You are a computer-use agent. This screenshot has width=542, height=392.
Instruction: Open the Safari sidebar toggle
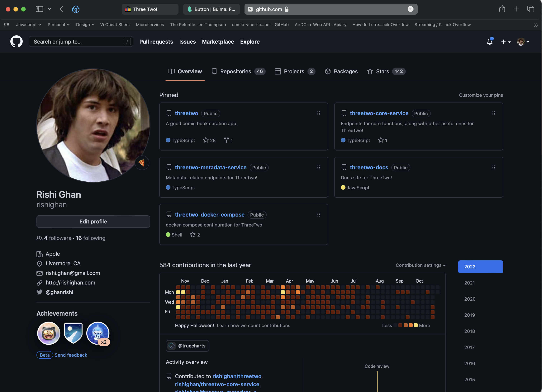(39, 9)
